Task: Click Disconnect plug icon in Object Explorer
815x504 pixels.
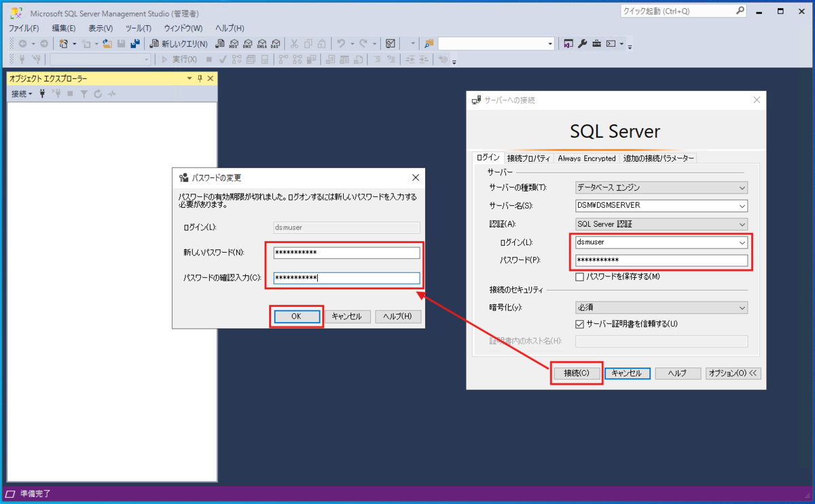Action: tap(56, 94)
